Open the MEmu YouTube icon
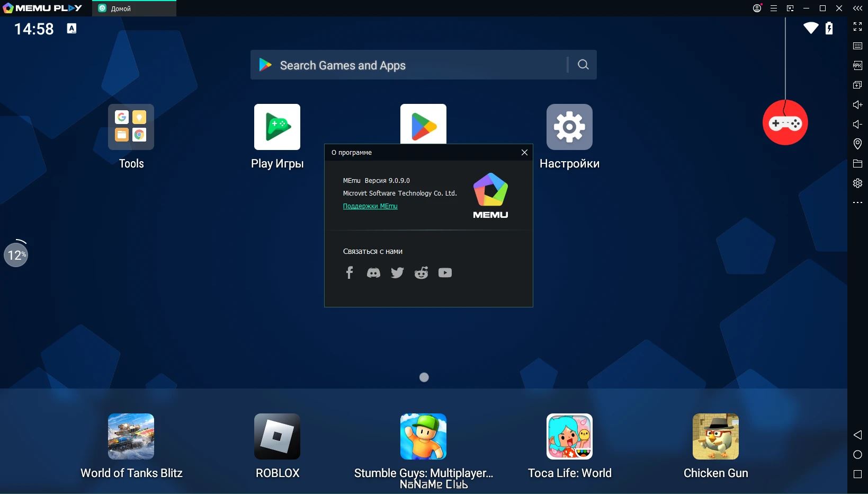The width and height of the screenshot is (868, 494). 445,272
